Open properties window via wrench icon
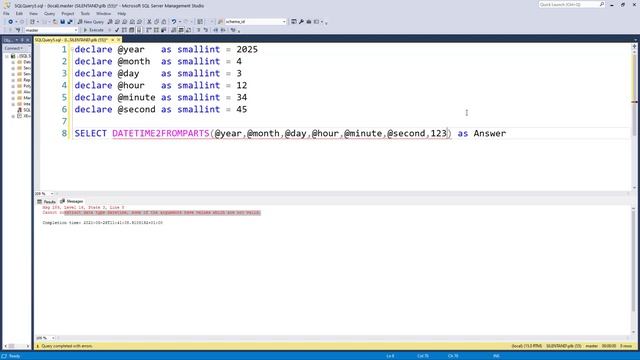Screen dimensions: 640x360 click(301, 22)
